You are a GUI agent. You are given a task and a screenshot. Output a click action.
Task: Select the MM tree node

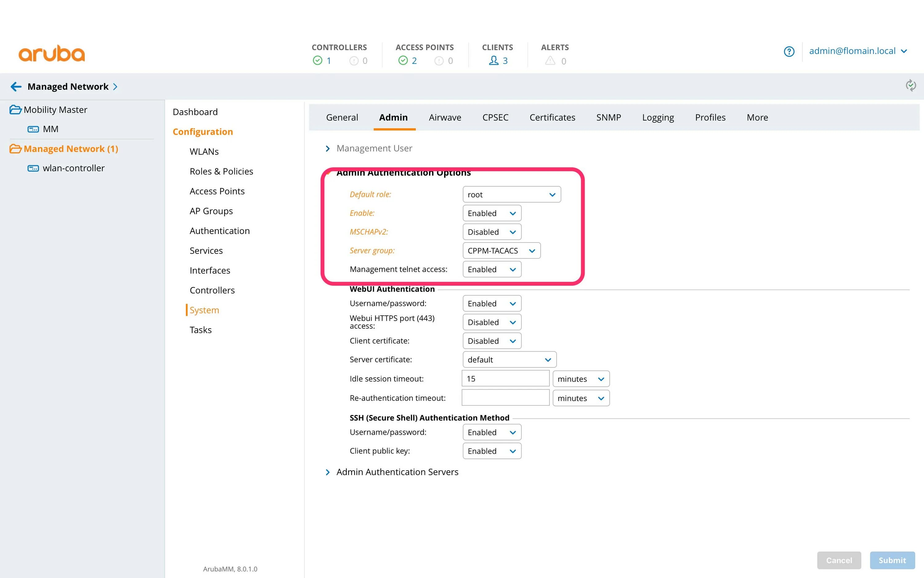[x=51, y=129]
